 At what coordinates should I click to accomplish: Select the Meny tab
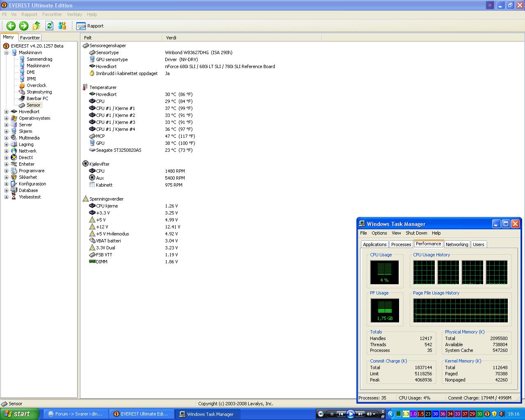(9, 37)
